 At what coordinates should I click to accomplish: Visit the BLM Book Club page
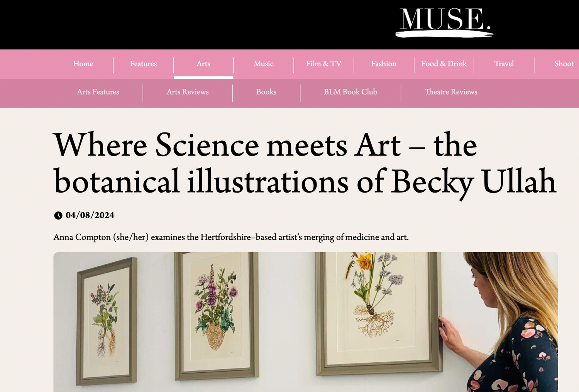350,92
